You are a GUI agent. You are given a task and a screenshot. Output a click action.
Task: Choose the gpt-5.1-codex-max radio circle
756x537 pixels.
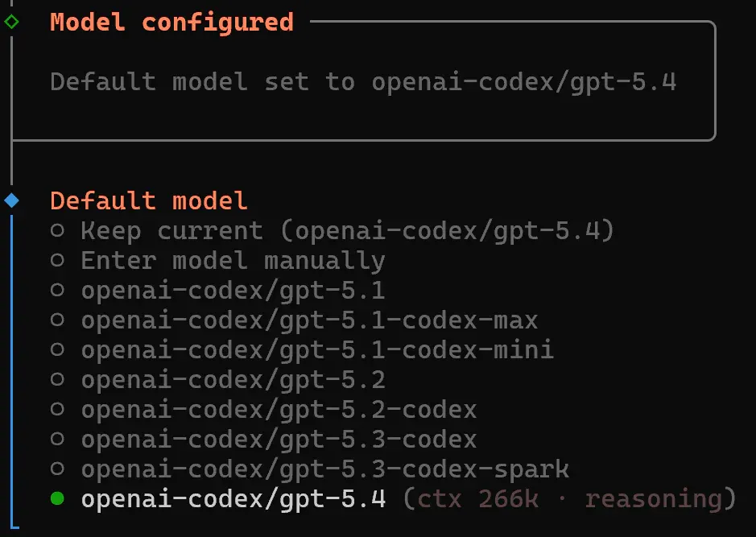[x=57, y=320]
